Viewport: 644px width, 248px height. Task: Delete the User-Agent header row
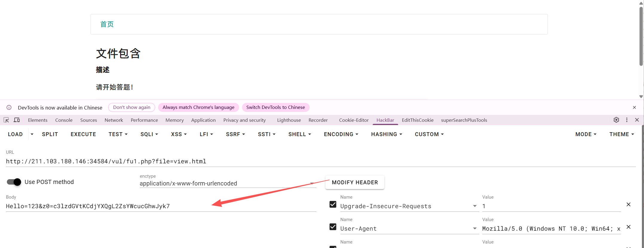(628, 227)
